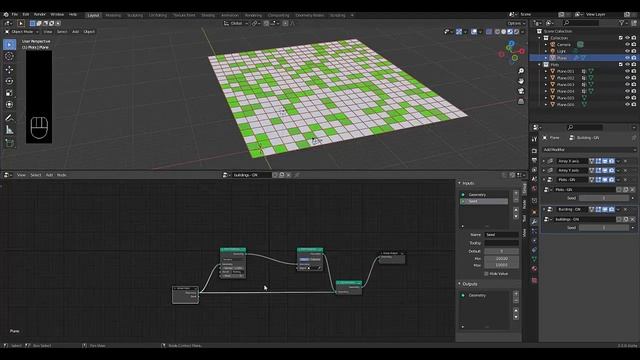Hide Plane.004 in the outliner
This screenshot has width=640, height=360.
coord(627,91)
